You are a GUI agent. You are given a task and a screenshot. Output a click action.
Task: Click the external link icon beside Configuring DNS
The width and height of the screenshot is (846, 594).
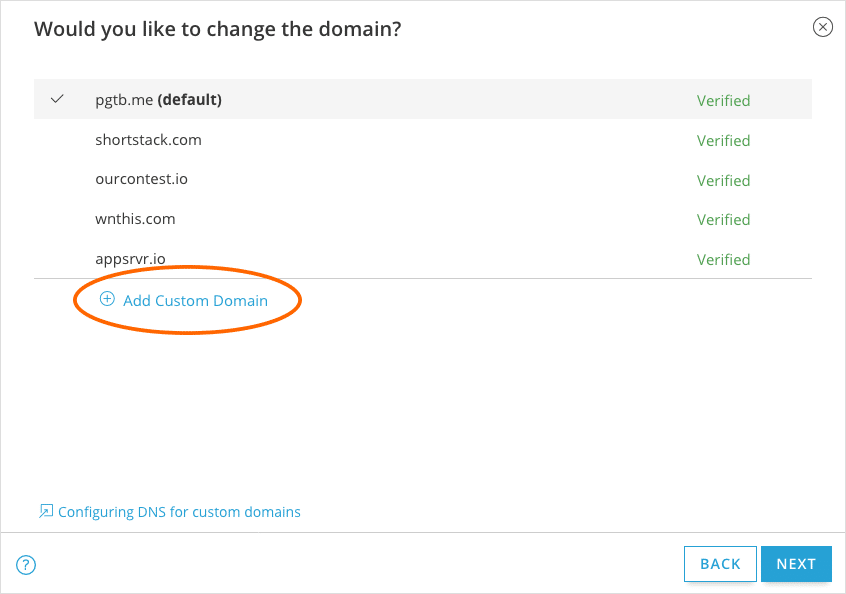(45, 511)
